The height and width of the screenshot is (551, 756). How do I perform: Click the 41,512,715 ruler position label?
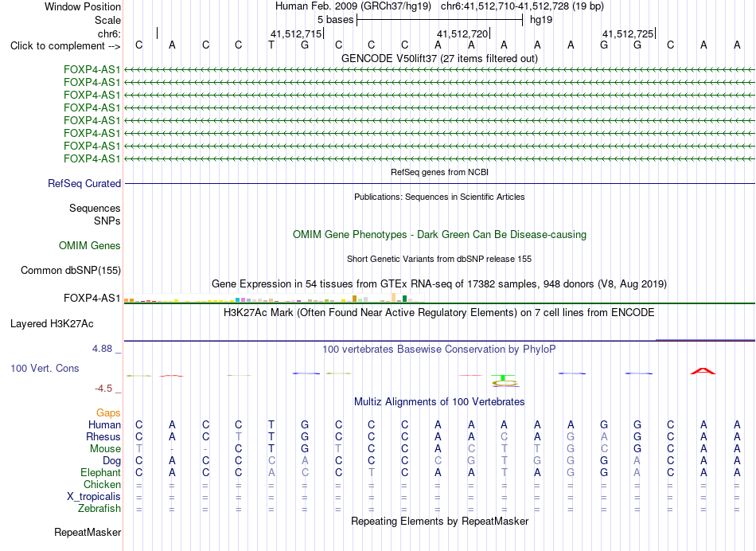tap(295, 33)
